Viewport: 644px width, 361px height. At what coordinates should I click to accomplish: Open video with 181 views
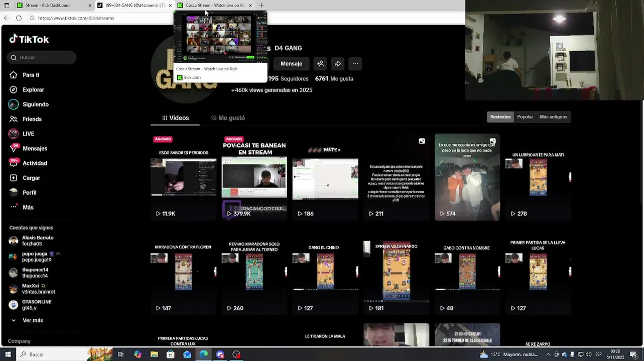coord(397,272)
